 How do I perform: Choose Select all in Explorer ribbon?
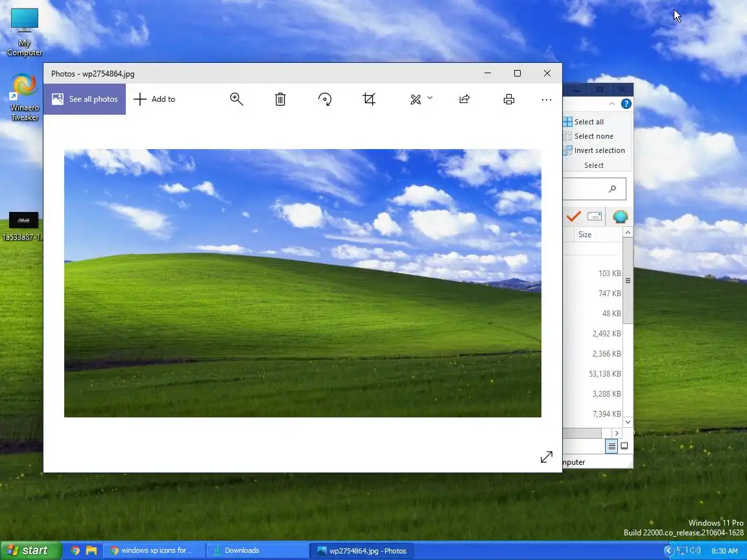[583, 122]
